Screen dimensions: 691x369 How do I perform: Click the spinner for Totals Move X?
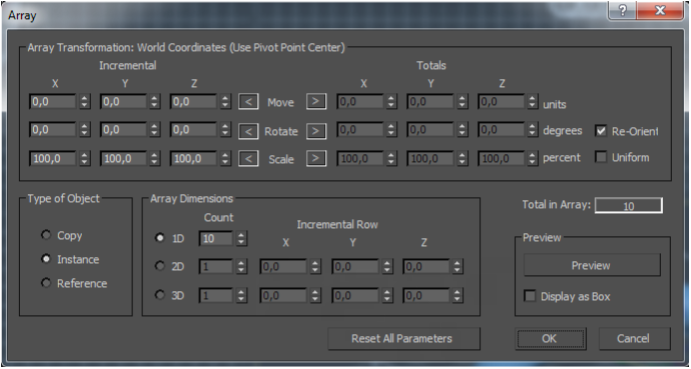coord(391,102)
